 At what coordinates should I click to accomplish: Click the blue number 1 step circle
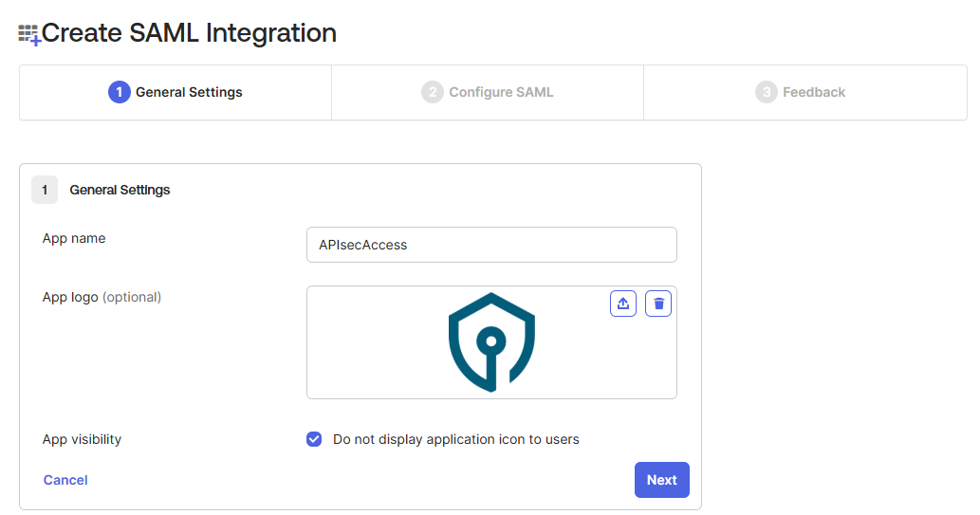(x=119, y=92)
